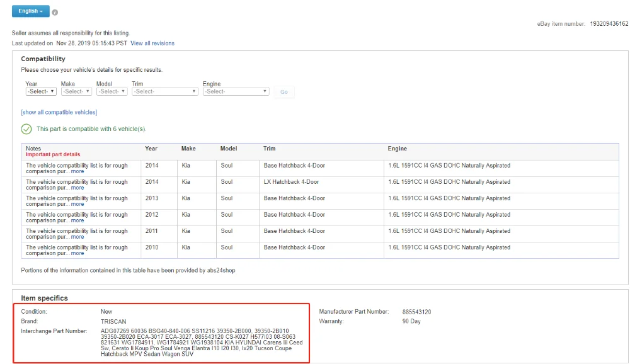Expand 'more' in 2014 Base Hatchback row

(77, 171)
